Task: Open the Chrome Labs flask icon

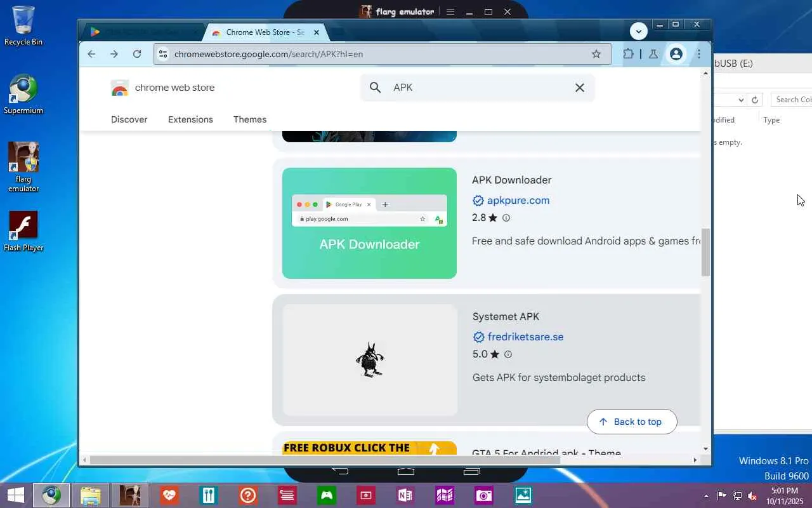Action: (653, 54)
